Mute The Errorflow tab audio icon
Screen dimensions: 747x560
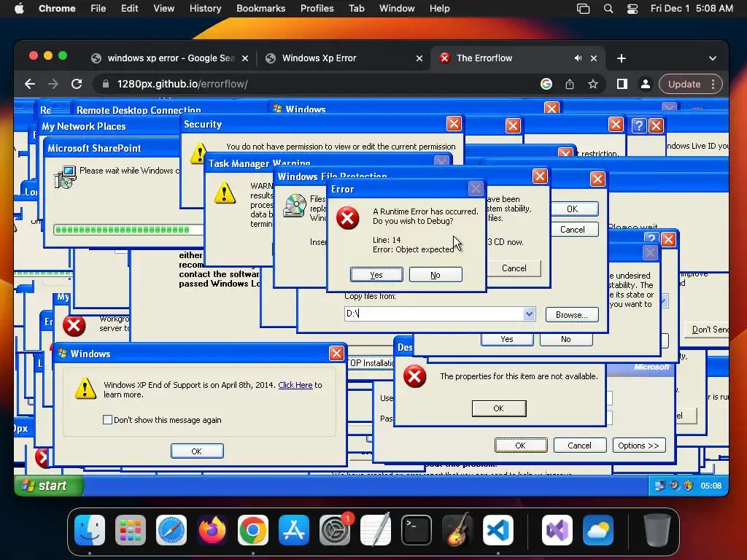coord(578,58)
